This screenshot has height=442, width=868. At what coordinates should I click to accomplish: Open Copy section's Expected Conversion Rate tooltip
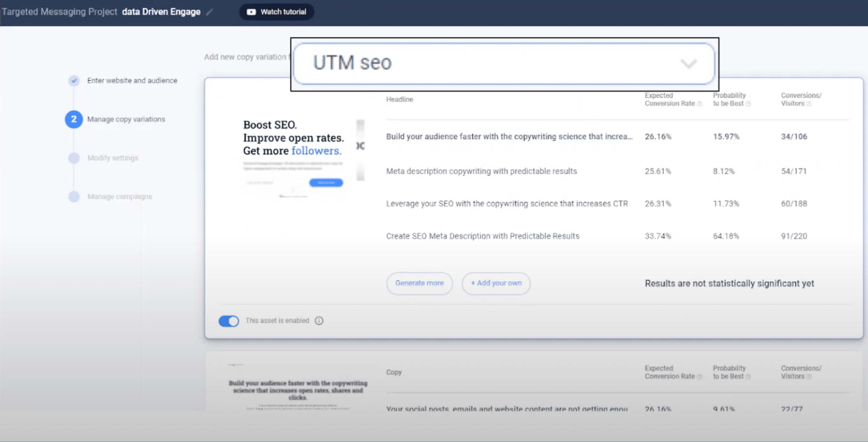[700, 376]
